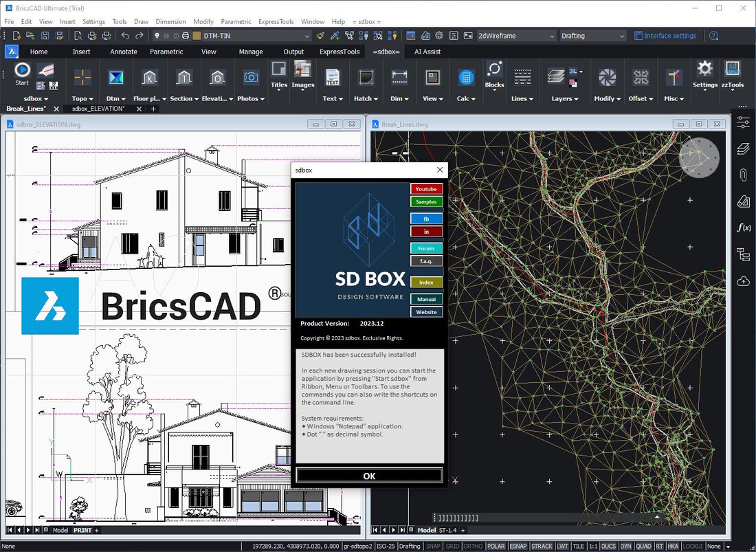Expand the DTM-TIN layer dropdown
Screen dimensions: 756x552
coord(307,36)
